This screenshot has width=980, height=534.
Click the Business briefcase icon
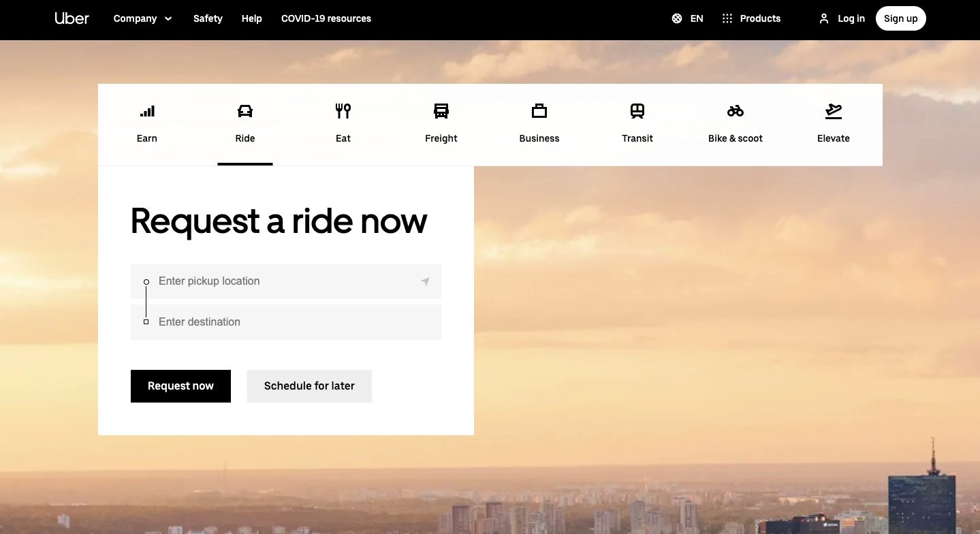coord(539,111)
